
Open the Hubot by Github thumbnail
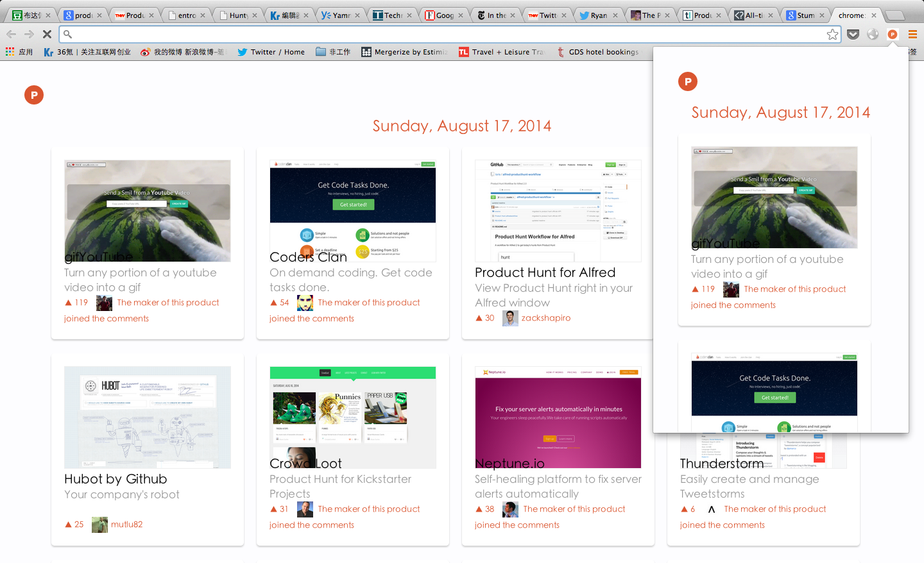pos(148,417)
